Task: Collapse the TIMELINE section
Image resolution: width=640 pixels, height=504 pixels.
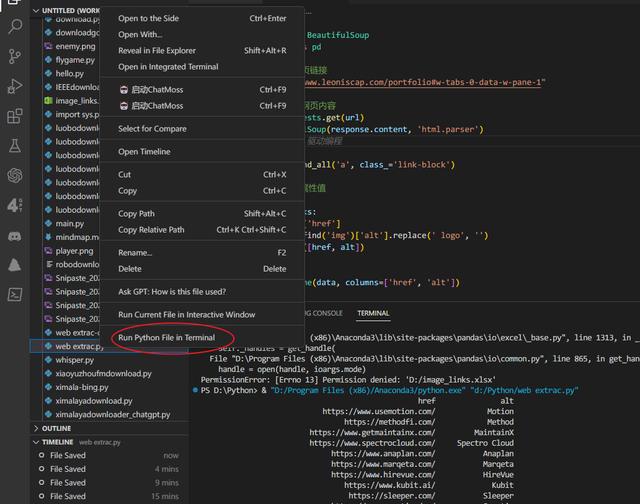Action: click(58, 441)
